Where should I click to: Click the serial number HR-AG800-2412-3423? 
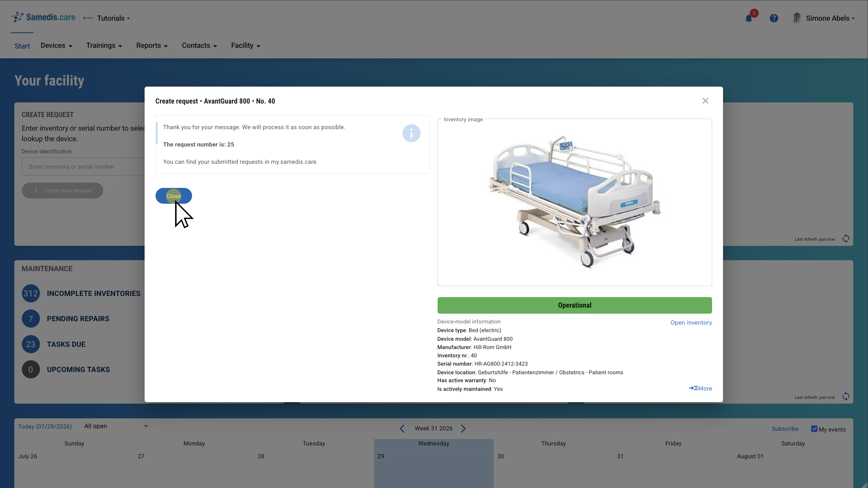click(x=501, y=364)
